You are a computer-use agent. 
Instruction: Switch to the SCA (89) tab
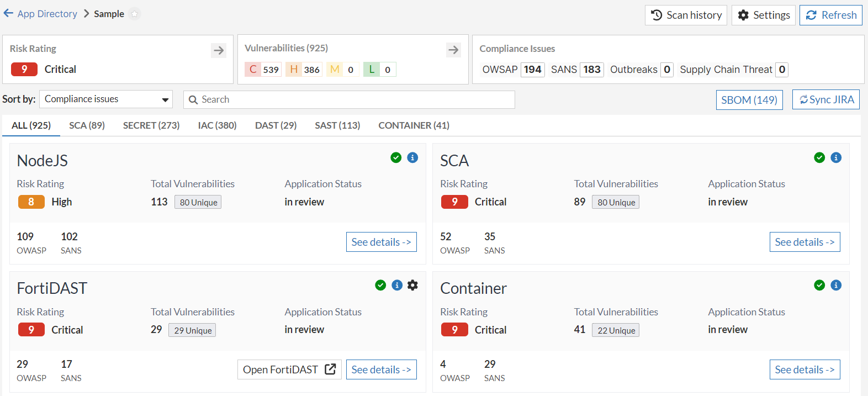87,125
